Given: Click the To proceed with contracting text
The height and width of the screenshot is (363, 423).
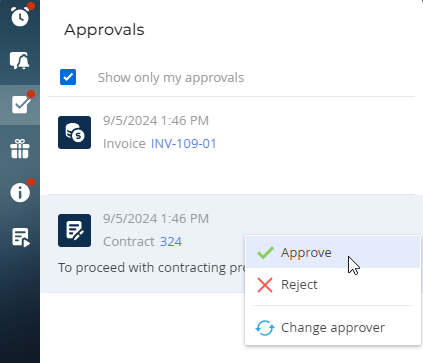Looking at the screenshot, I should click(152, 268).
